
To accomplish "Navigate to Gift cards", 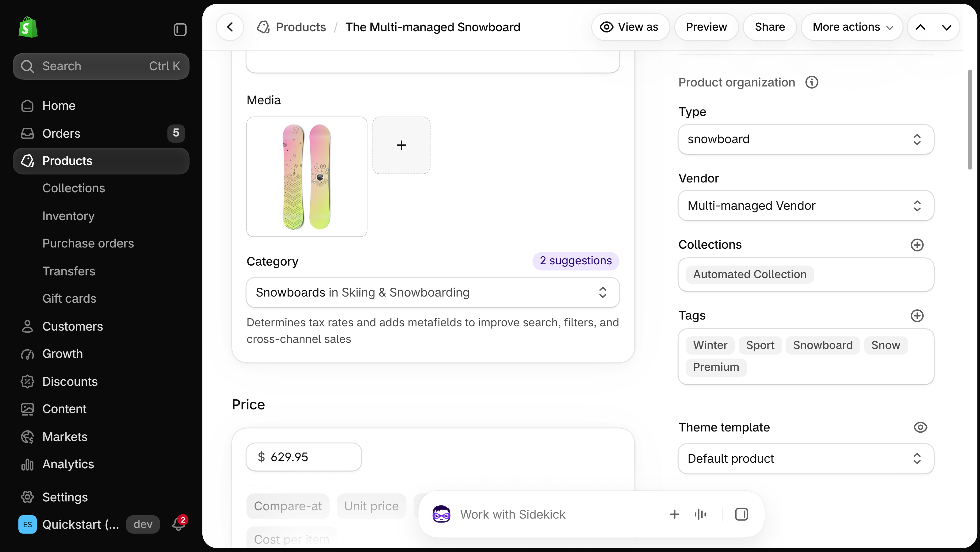I will point(69,298).
